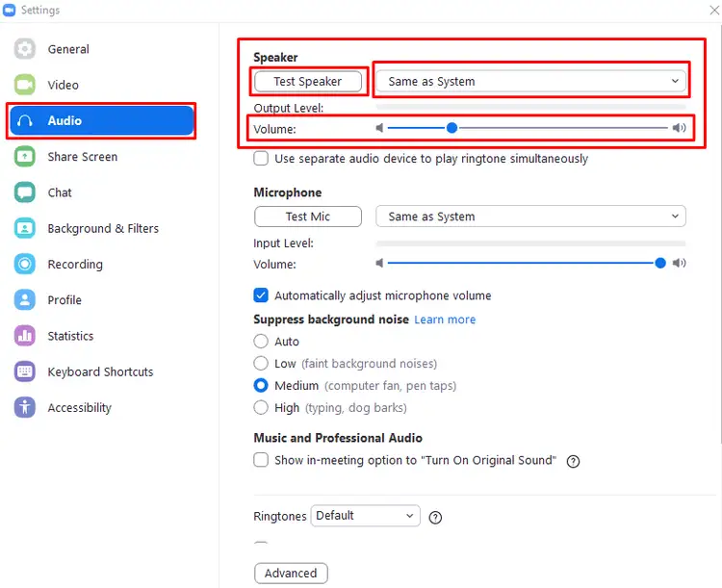722x588 pixels.
Task: Select Low noise suppression
Action: pyautogui.click(x=261, y=364)
